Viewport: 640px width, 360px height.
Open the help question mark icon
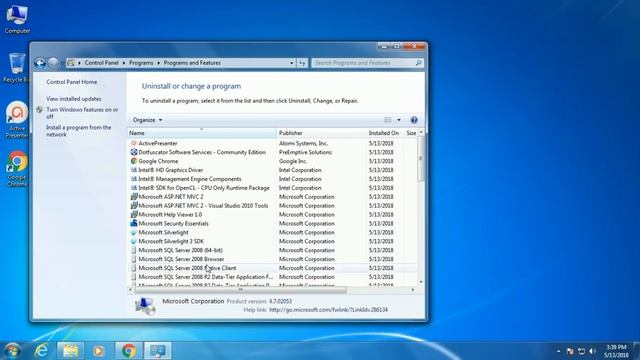(x=414, y=120)
